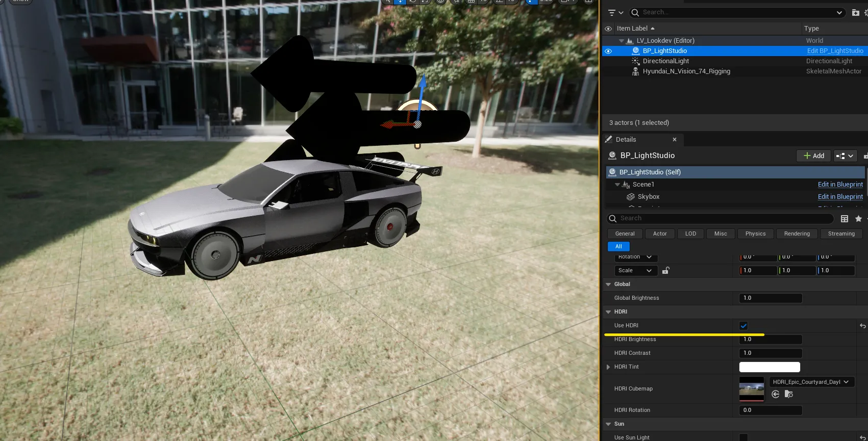Click the visibility column header eye
Screen dimensions: 868x441
pos(608,29)
